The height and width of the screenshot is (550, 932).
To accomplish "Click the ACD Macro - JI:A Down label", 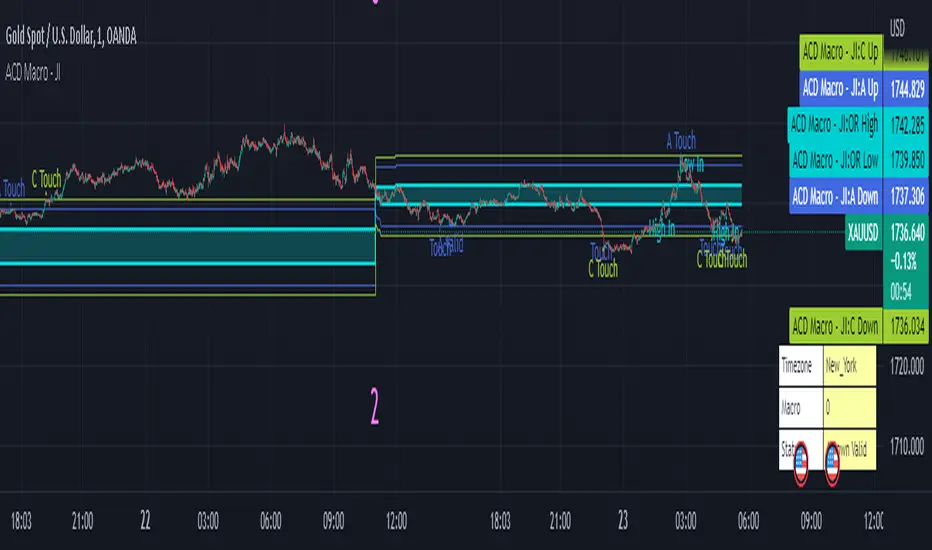I will [835, 196].
